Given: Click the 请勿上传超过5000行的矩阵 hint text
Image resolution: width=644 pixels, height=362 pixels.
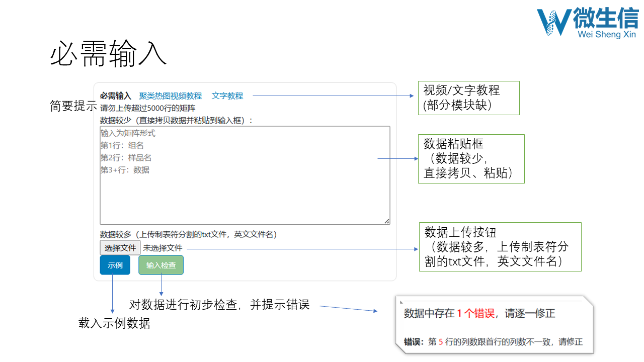Looking at the screenshot, I should click(x=147, y=108).
